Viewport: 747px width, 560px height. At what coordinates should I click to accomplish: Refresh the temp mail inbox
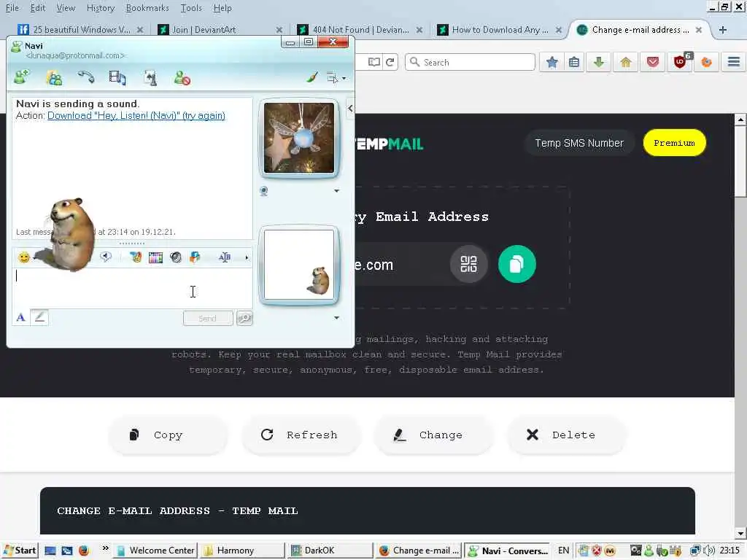click(301, 435)
